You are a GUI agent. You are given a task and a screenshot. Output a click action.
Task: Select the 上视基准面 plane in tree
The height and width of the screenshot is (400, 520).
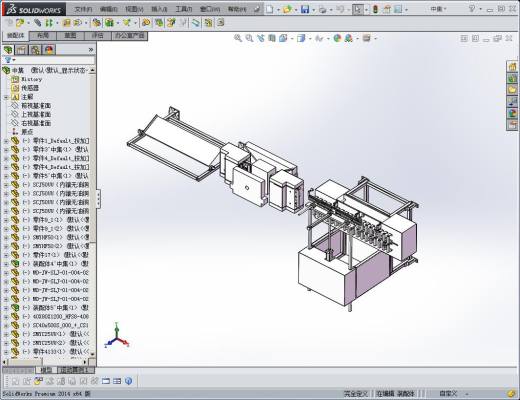36,114
